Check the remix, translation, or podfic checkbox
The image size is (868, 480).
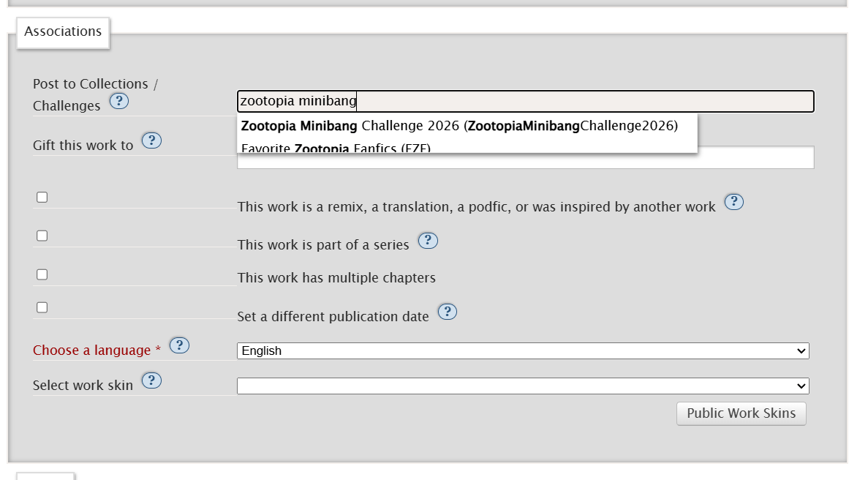click(42, 198)
